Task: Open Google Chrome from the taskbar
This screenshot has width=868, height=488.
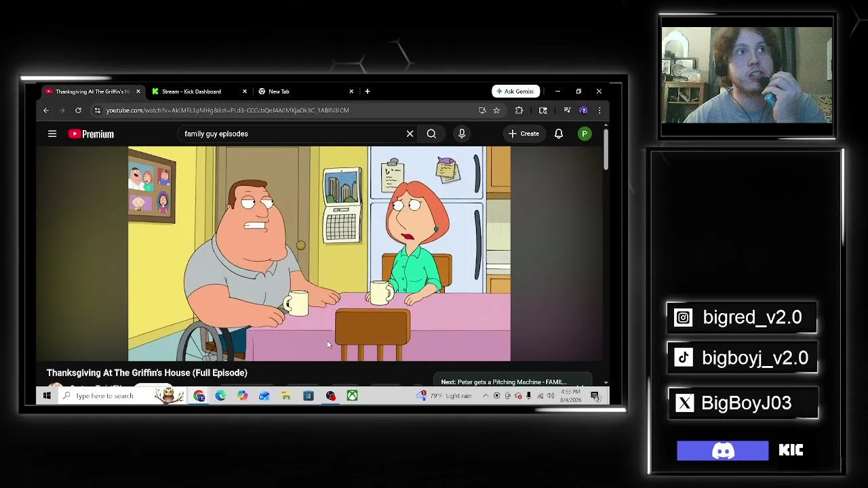Action: click(199, 396)
